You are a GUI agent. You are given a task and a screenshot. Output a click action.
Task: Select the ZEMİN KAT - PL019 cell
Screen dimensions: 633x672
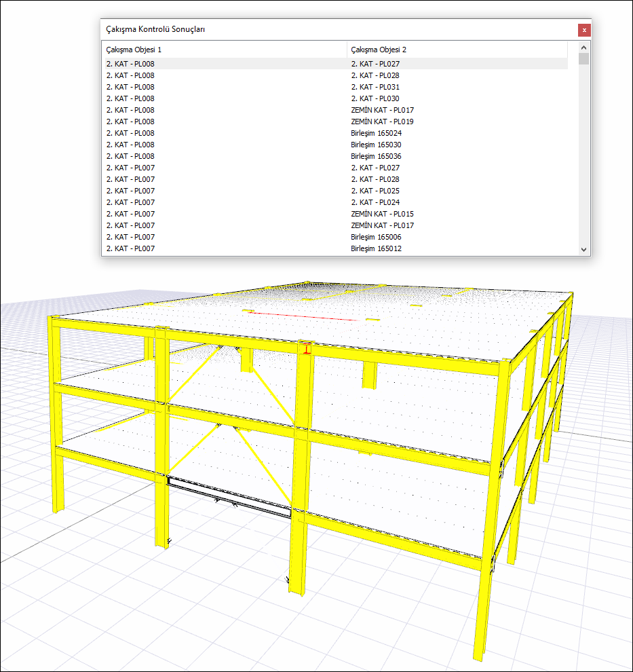[383, 122]
